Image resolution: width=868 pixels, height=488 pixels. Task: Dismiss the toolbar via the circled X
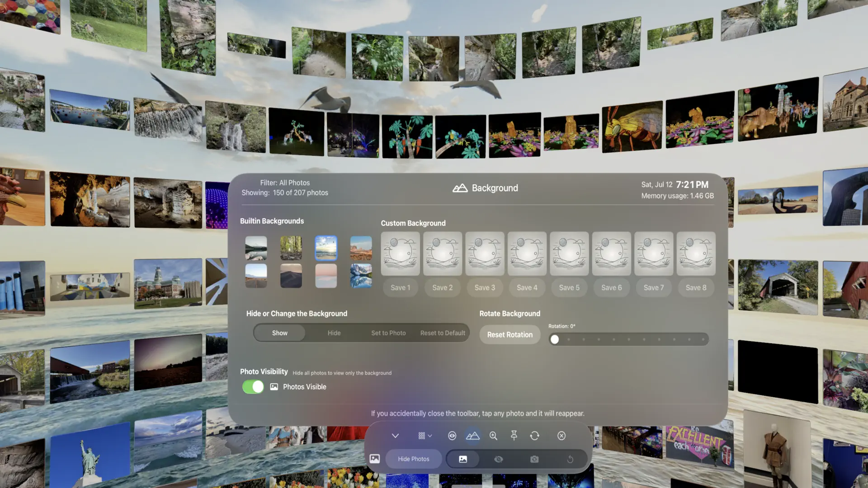click(x=561, y=436)
